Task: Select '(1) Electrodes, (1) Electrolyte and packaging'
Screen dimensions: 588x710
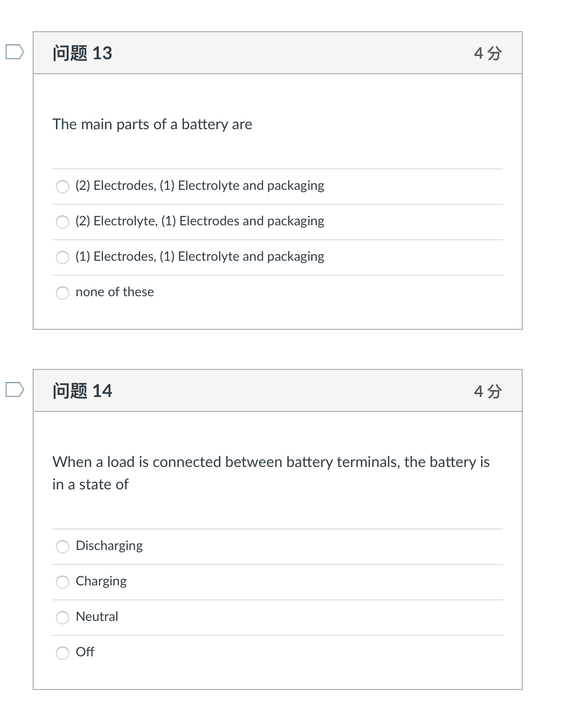Action: click(63, 258)
